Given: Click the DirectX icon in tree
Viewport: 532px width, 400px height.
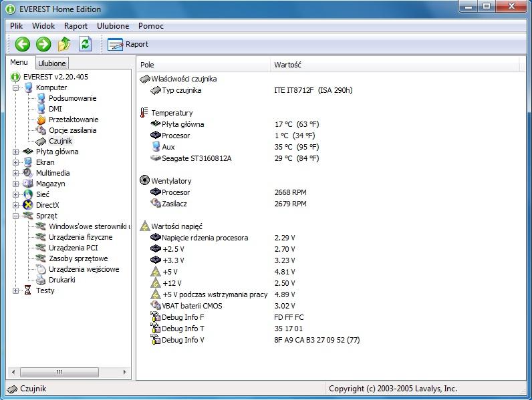Looking at the screenshot, I should point(28,205).
